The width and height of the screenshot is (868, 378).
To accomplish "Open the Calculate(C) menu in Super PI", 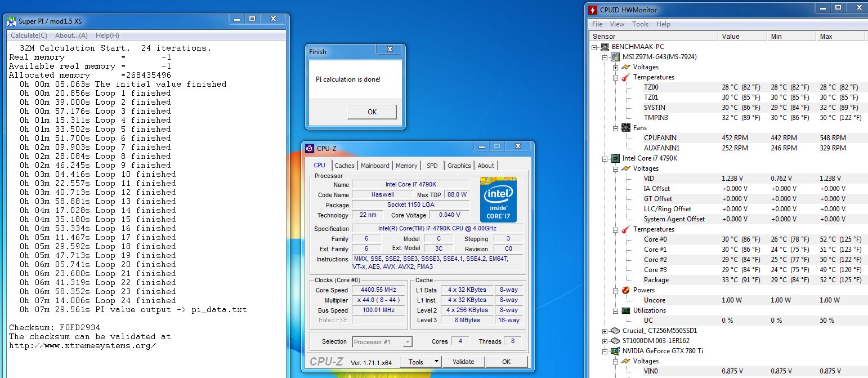I will coord(29,35).
